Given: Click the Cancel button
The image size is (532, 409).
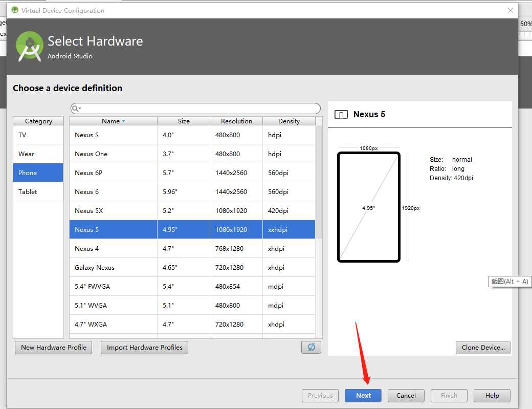Looking at the screenshot, I should (x=406, y=395).
